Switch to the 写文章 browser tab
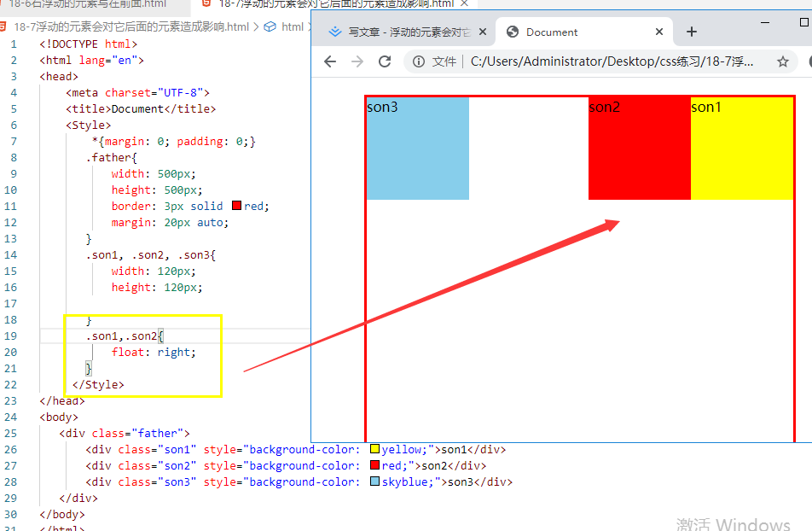 click(x=403, y=32)
